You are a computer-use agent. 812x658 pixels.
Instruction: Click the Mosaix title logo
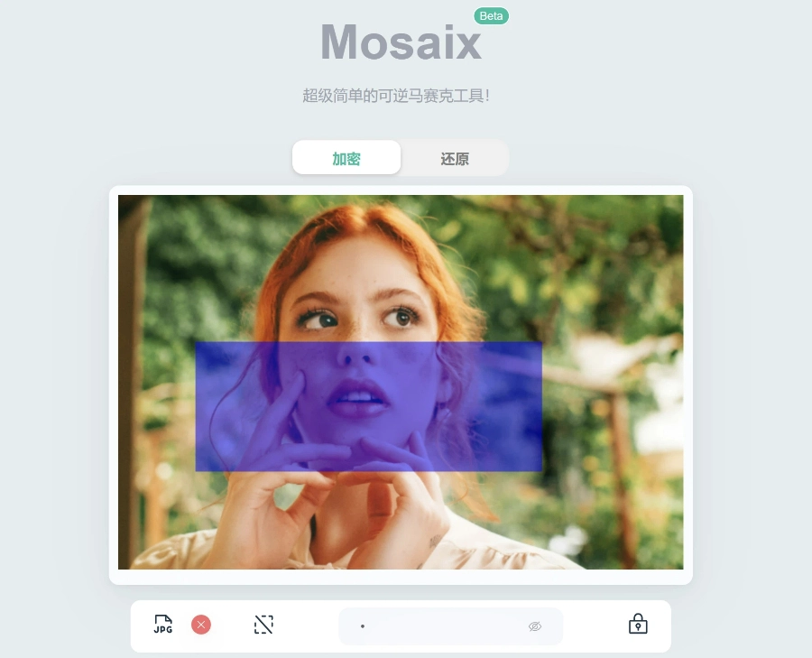(401, 42)
